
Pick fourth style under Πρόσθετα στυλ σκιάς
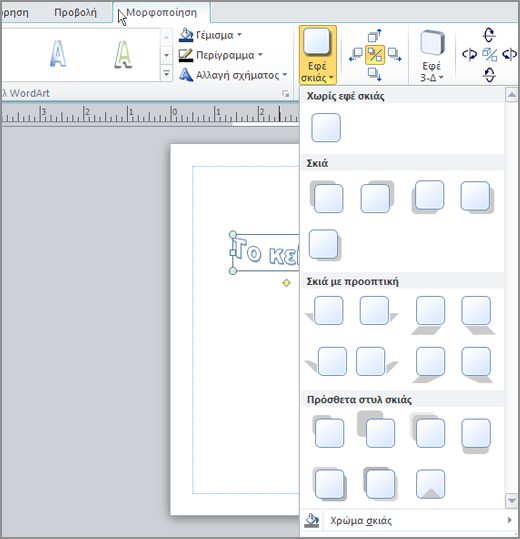coord(476,435)
